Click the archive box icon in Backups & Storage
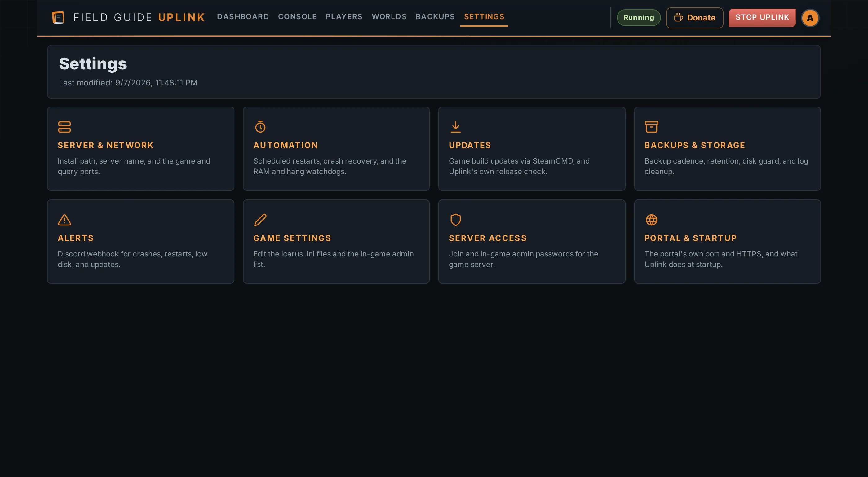This screenshot has width=868, height=477. click(651, 127)
